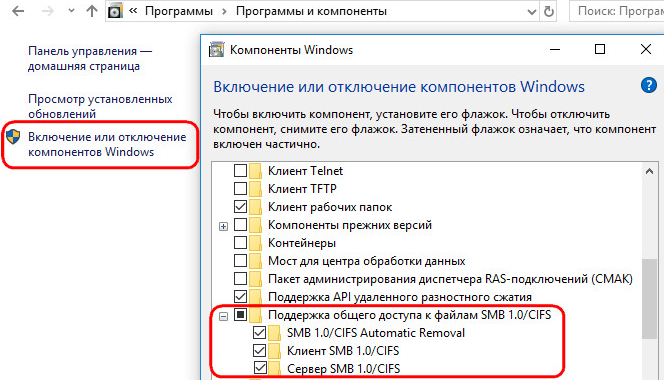Click folder icon beside Поддержка API
Screen dimensions: 664x380
255,297
